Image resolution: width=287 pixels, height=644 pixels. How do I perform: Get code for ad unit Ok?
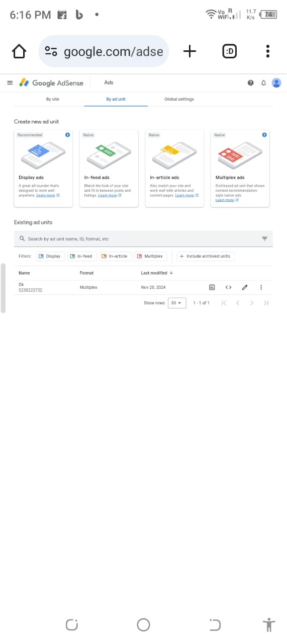[228, 287]
